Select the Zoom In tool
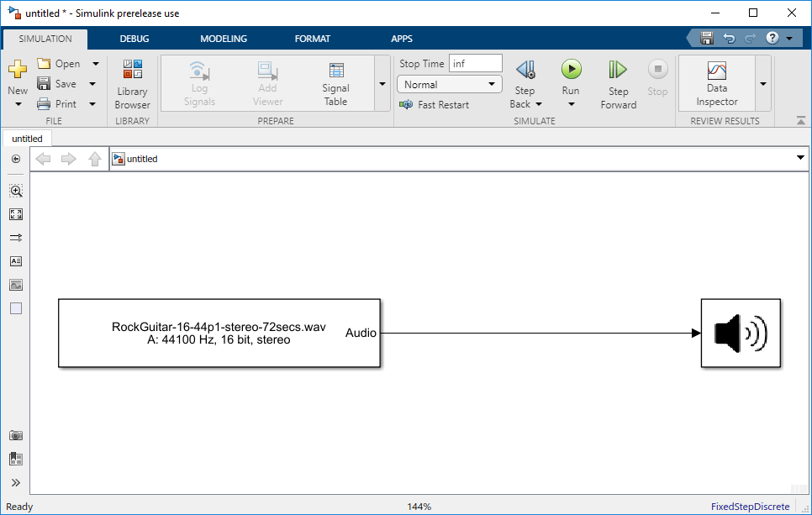812x515 pixels. click(16, 191)
